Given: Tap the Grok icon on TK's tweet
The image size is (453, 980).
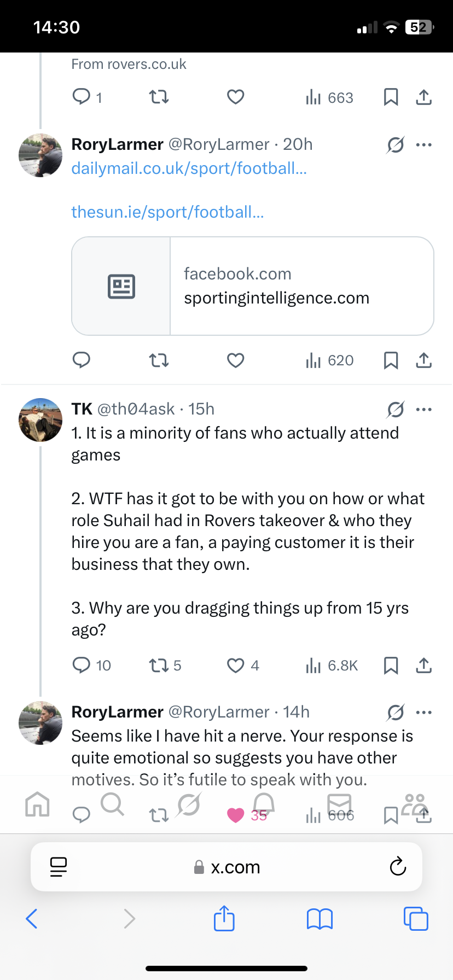Looking at the screenshot, I should click(x=396, y=409).
